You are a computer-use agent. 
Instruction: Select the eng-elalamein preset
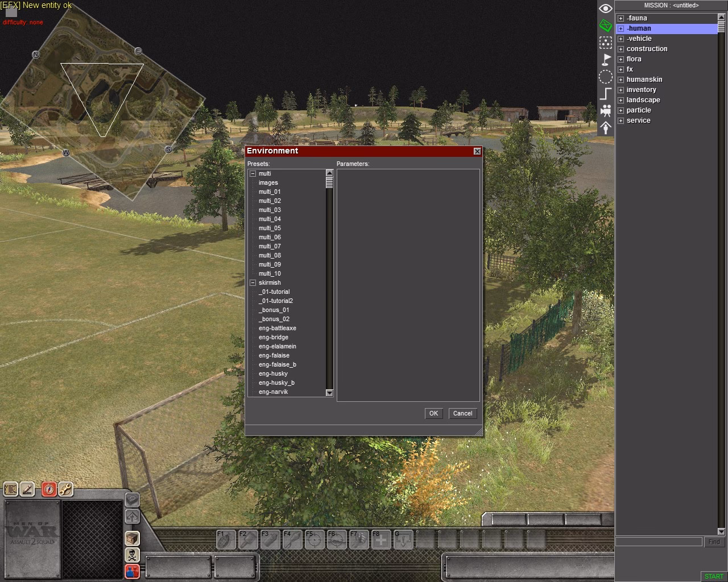point(278,346)
